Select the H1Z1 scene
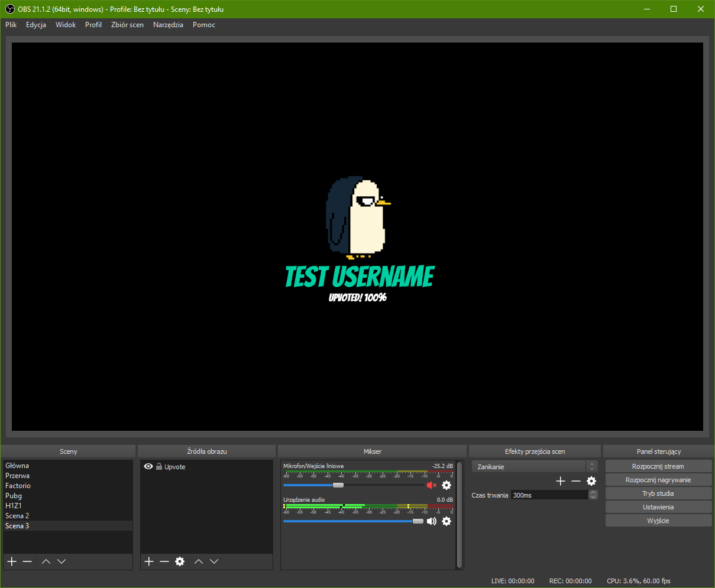The image size is (715, 588). click(x=67, y=506)
